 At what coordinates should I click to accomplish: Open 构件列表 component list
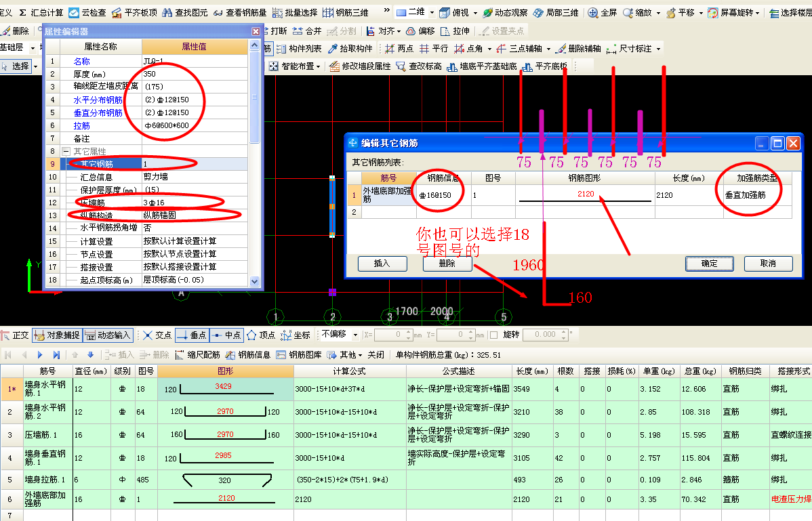299,49
